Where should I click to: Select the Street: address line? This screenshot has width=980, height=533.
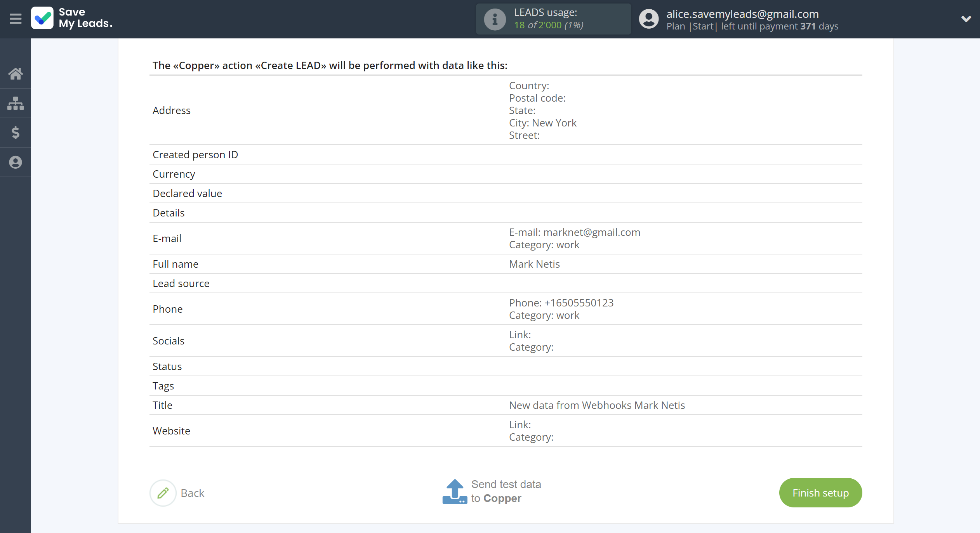point(524,135)
